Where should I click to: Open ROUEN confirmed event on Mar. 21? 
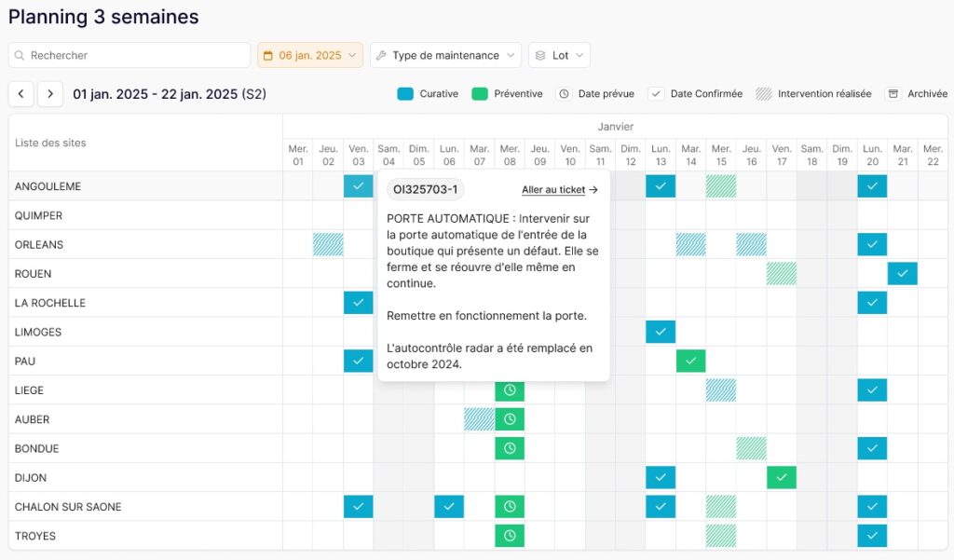902,273
